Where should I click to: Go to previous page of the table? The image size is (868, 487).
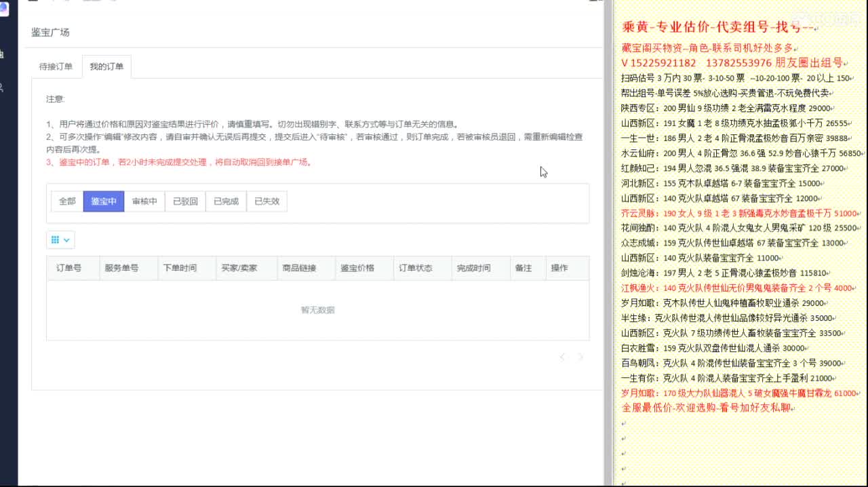[x=562, y=357]
